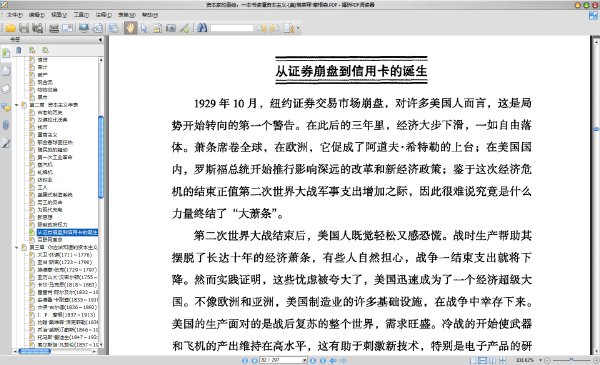Select the Hand tool
Image resolution: width=600 pixels, height=365 pixels.
[130, 28]
